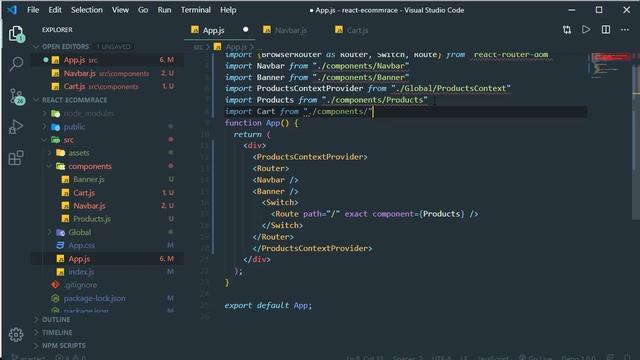640x360 pixels.
Task: Open the View menu
Action: 120,10
